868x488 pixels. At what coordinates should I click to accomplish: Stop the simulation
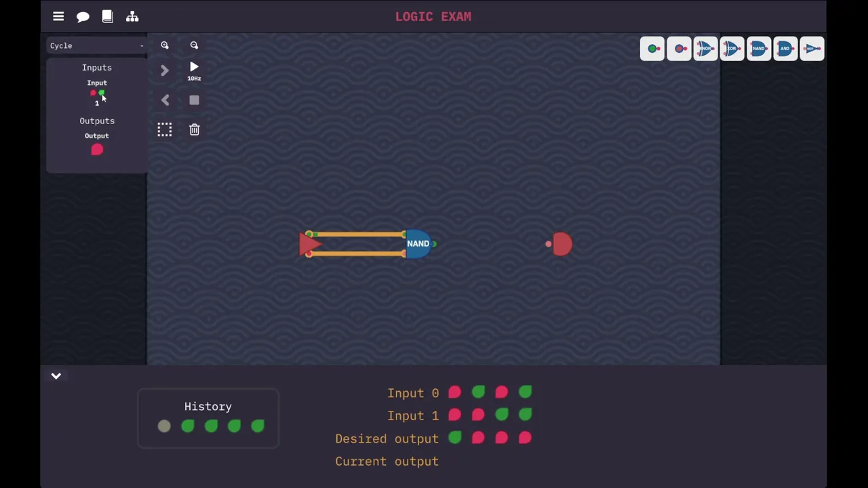[x=194, y=100]
